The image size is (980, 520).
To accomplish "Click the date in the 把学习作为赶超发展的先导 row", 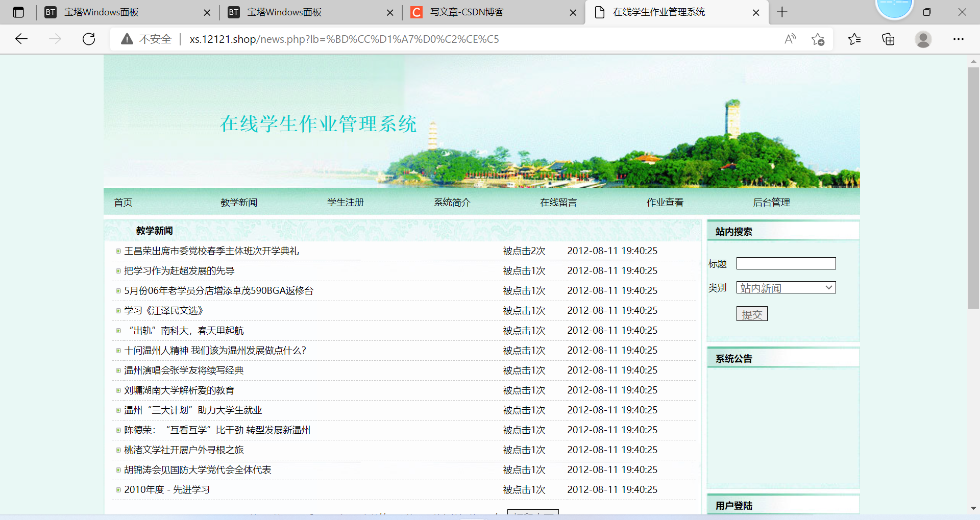I will 612,271.
